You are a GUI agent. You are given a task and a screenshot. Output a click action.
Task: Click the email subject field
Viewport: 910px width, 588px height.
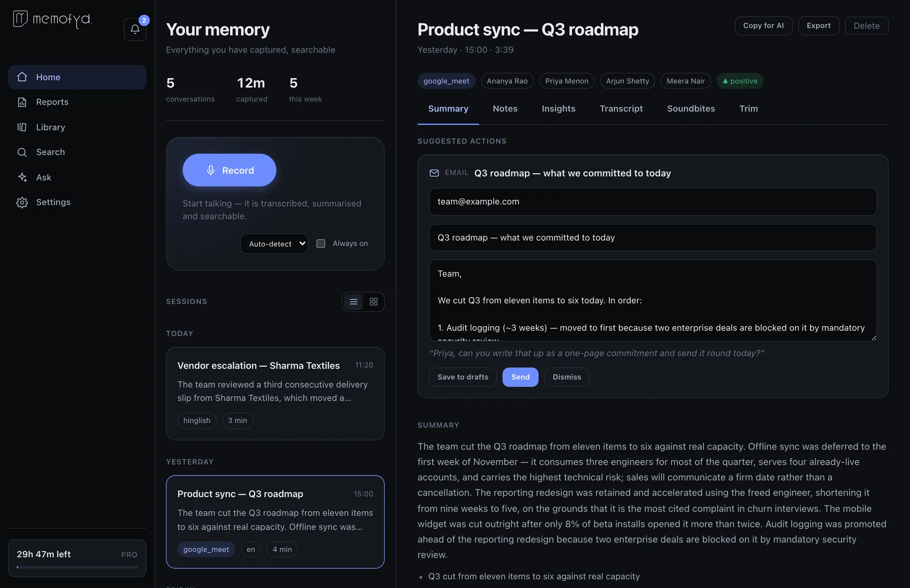click(653, 238)
